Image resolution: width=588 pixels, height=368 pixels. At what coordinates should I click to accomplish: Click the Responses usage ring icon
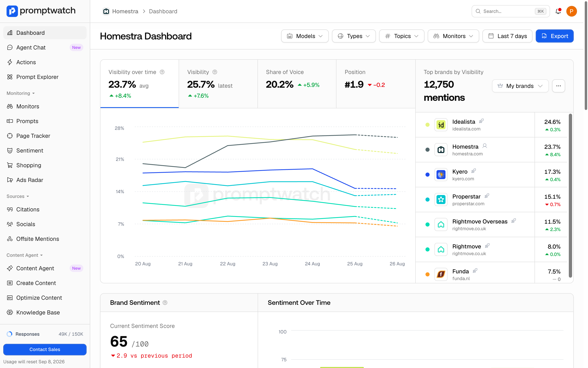[9, 334]
